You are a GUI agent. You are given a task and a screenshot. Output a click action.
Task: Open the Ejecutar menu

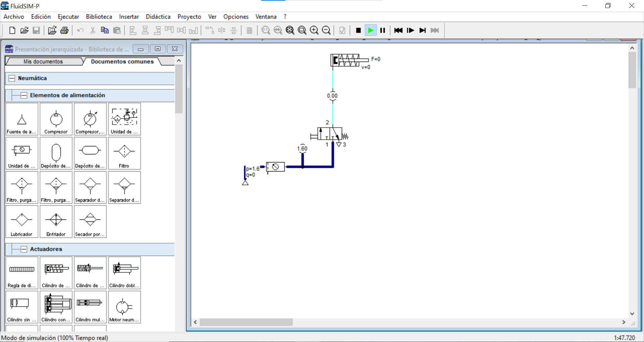(68, 17)
